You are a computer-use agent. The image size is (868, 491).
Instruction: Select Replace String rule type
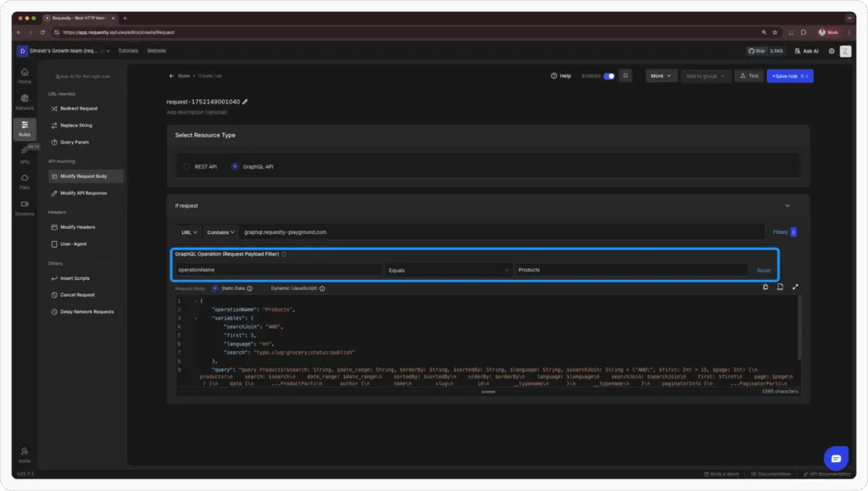pyautogui.click(x=86, y=126)
